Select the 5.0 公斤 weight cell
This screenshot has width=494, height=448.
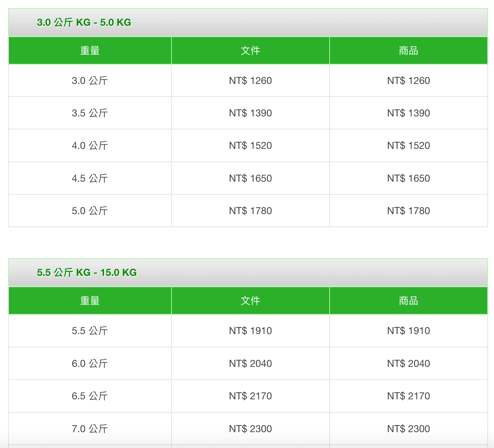90,211
